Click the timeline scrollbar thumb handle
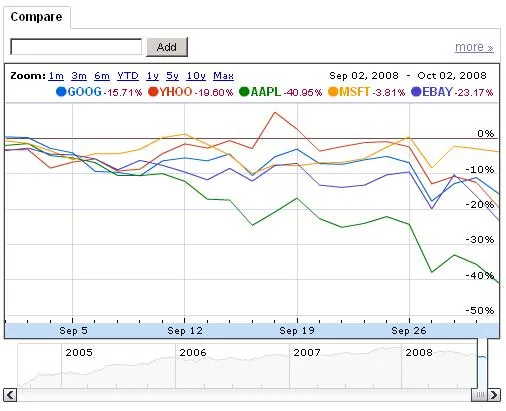 click(479, 395)
